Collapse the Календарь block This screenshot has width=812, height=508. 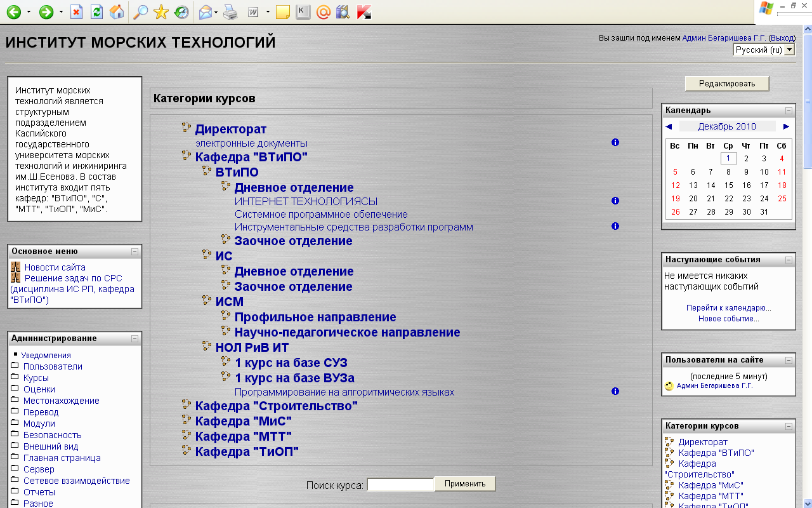(789, 110)
